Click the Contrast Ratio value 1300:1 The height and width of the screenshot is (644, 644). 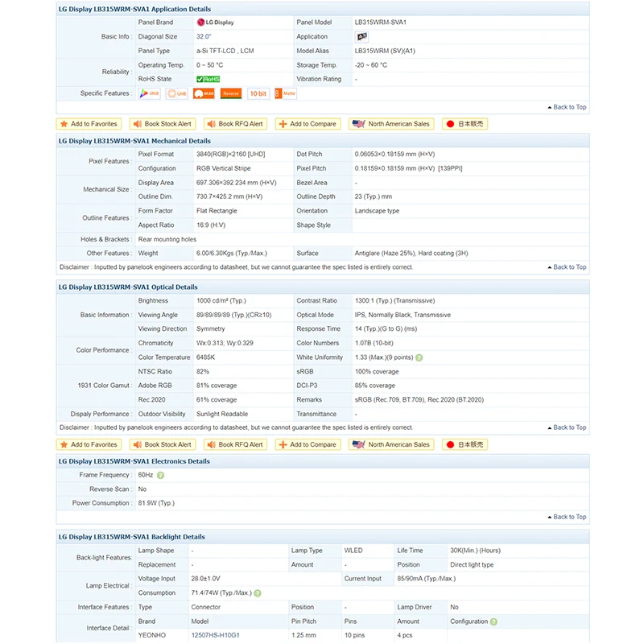pos(394,301)
